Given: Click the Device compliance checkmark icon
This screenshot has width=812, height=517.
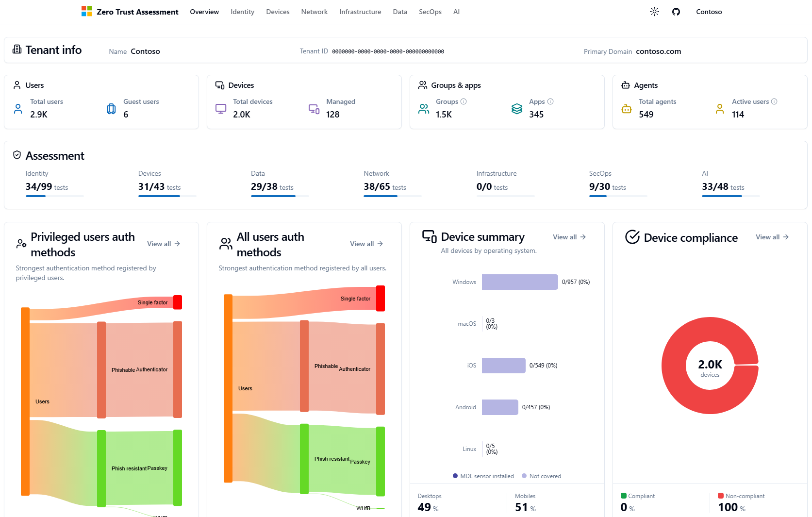Looking at the screenshot, I should point(632,237).
